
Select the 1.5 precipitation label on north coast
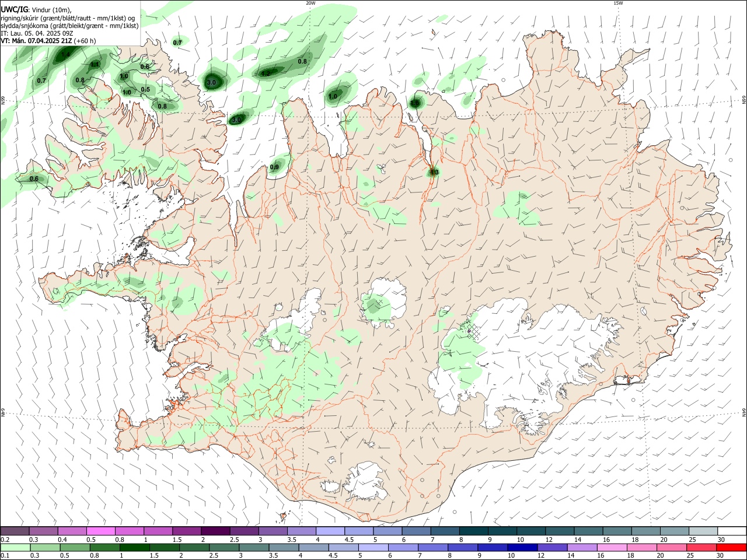pos(414,103)
